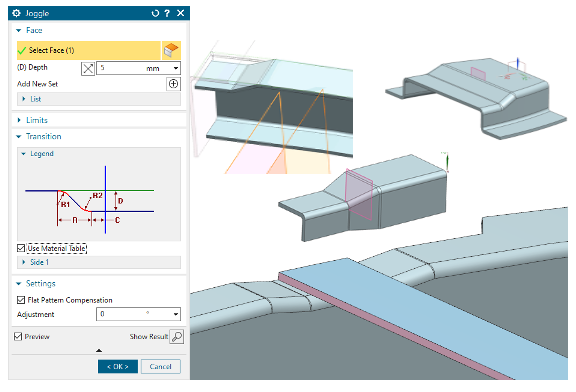Click the OK button

pyautogui.click(x=118, y=367)
